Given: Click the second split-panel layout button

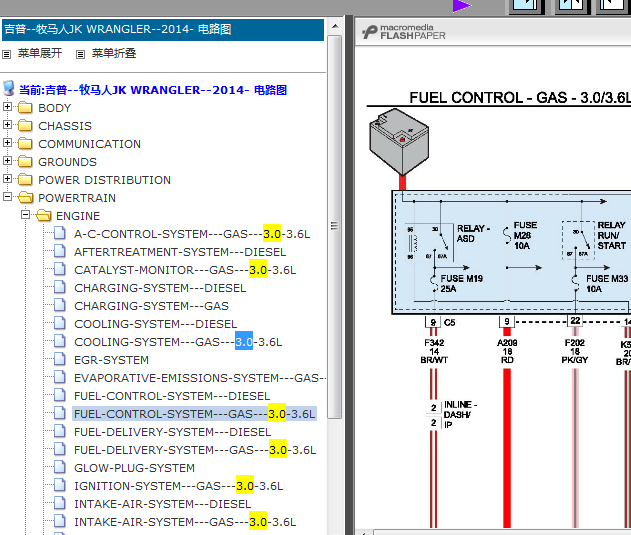Looking at the screenshot, I should tap(571, 6).
